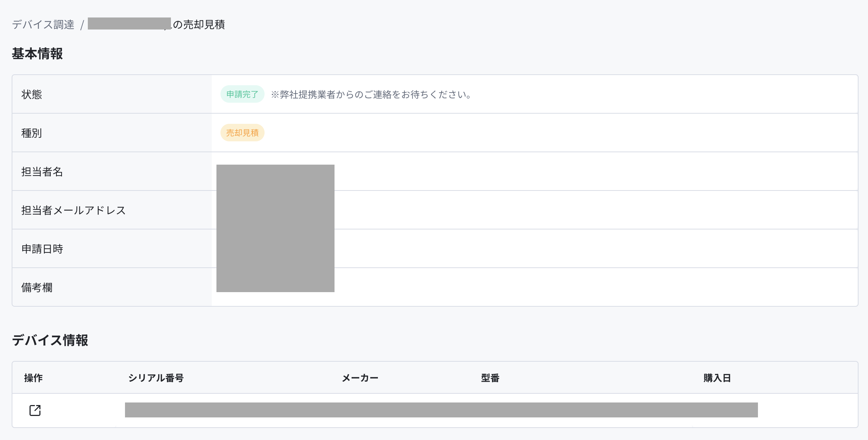Click the 操作 column header
This screenshot has height=440, width=868.
point(34,378)
